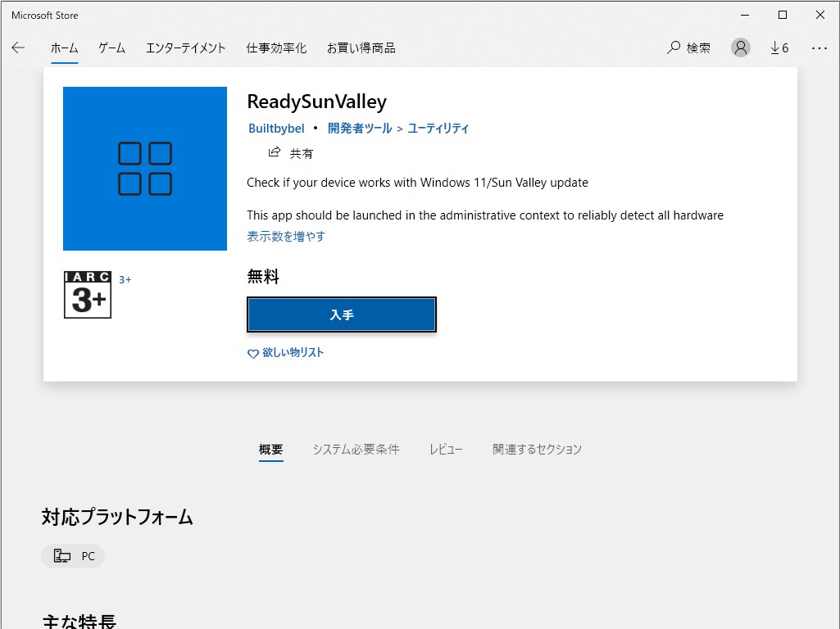Viewport: 840px width, 629px height.
Task: Share ReadySunValley using 共有
Action: [292, 152]
